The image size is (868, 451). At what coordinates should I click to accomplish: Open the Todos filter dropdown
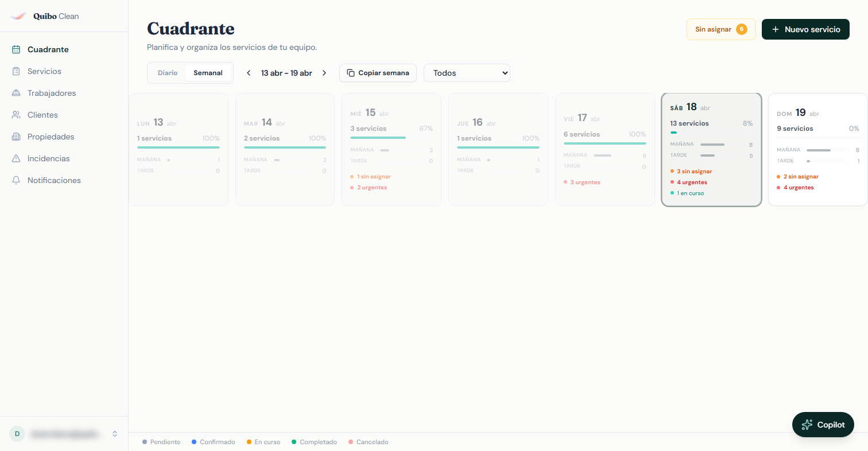point(467,73)
